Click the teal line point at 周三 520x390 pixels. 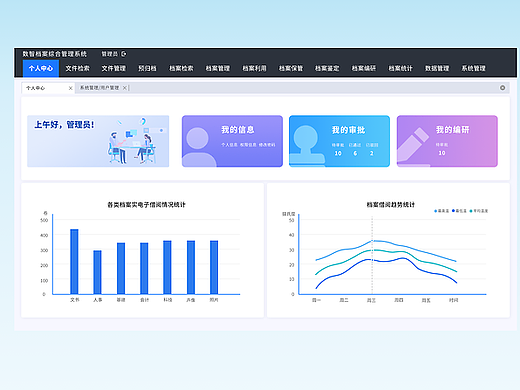[372, 250]
